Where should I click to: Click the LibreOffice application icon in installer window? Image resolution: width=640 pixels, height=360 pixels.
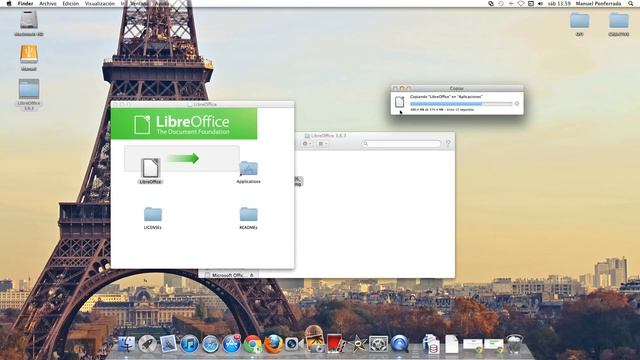(x=150, y=168)
